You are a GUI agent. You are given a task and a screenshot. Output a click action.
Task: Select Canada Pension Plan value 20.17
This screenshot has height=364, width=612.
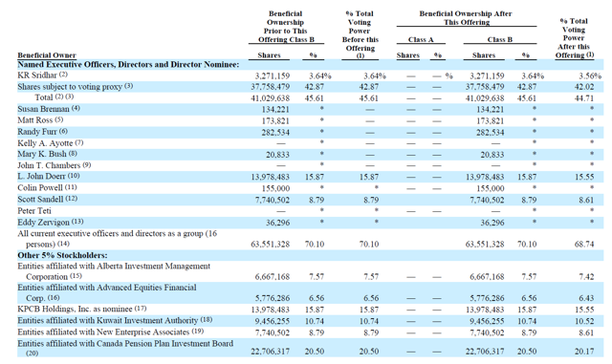click(x=584, y=352)
